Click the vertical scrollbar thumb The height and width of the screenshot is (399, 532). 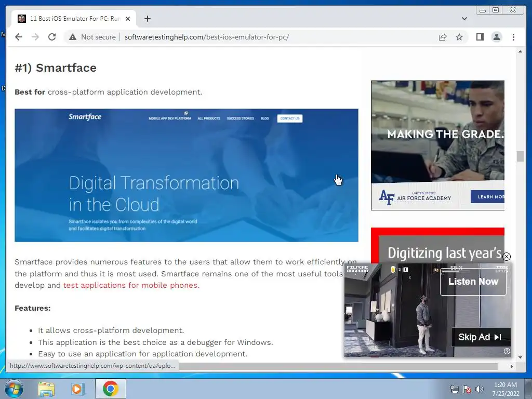520,156
